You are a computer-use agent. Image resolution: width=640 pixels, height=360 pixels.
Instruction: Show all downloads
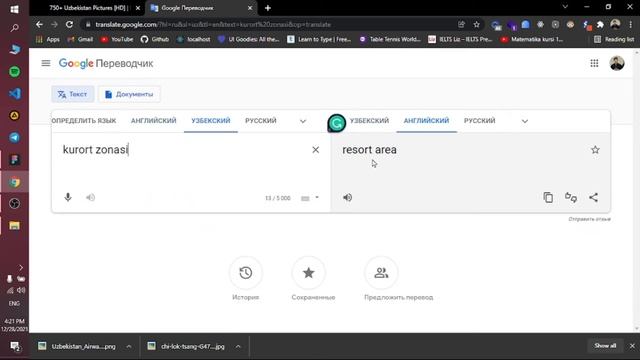[605, 346]
